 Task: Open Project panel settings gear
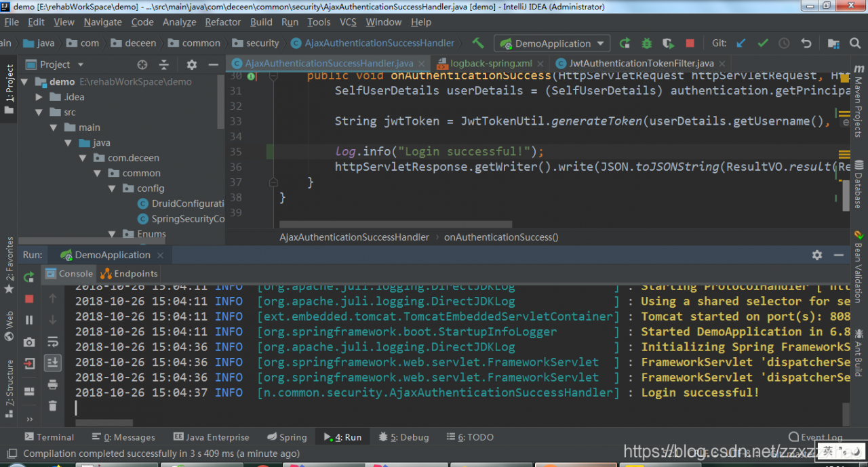click(x=192, y=64)
